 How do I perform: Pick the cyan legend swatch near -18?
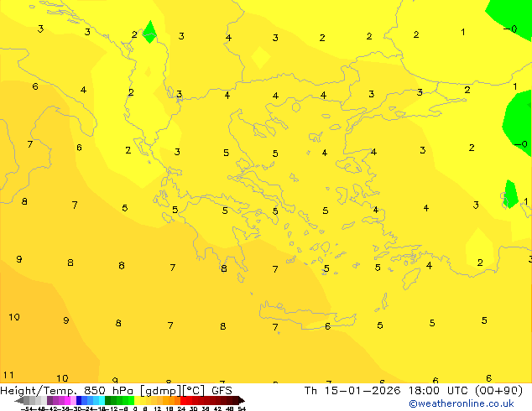tap(102, 400)
